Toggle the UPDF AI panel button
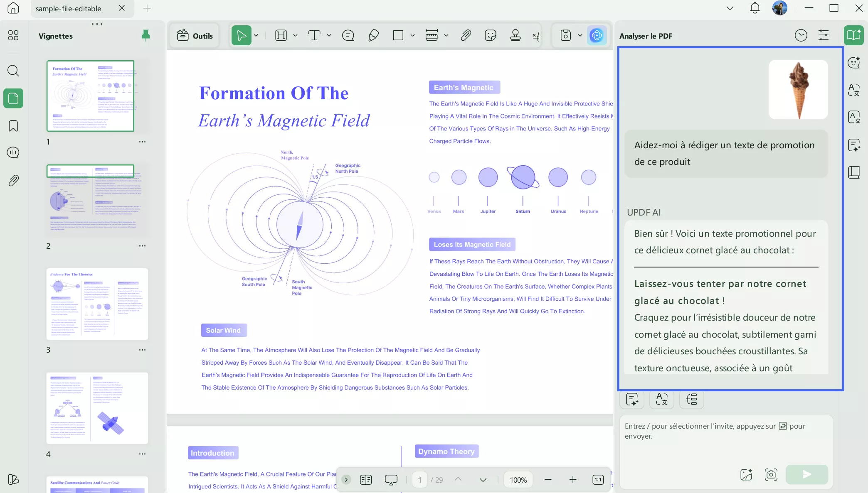Image resolution: width=868 pixels, height=493 pixels. click(597, 36)
